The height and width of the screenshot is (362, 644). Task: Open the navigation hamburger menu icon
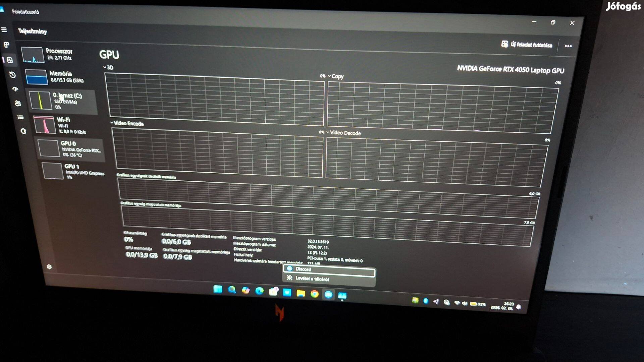tap(5, 30)
